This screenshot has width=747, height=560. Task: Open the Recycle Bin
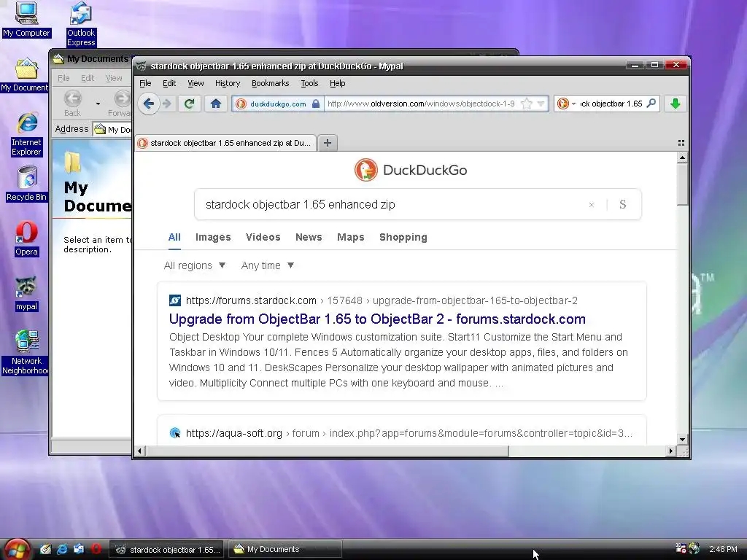(x=27, y=184)
